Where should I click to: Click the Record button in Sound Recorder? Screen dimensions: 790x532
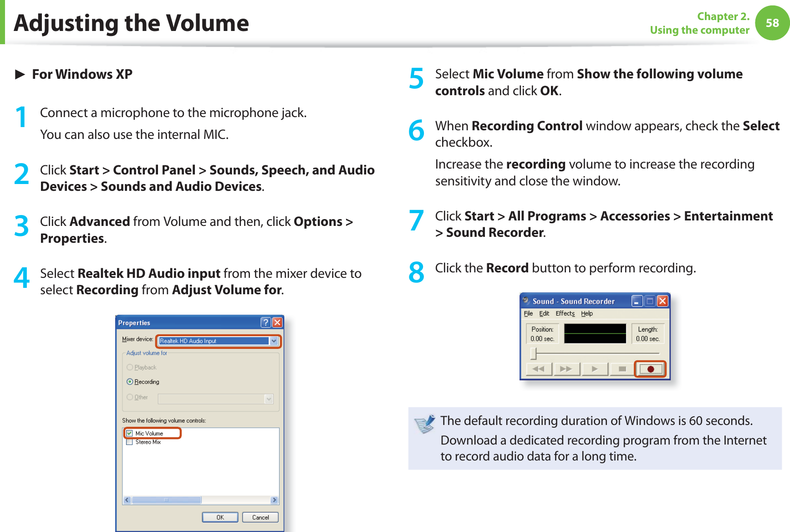650,369
